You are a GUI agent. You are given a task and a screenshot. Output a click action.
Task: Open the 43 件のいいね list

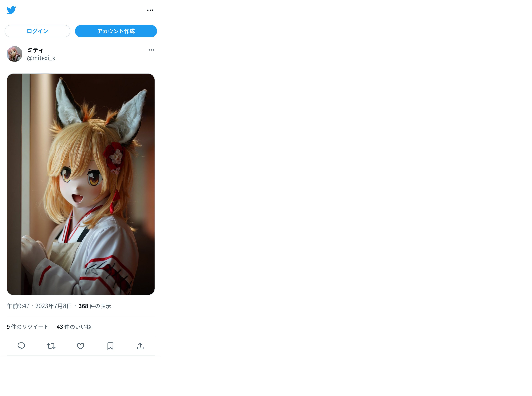pos(74,327)
